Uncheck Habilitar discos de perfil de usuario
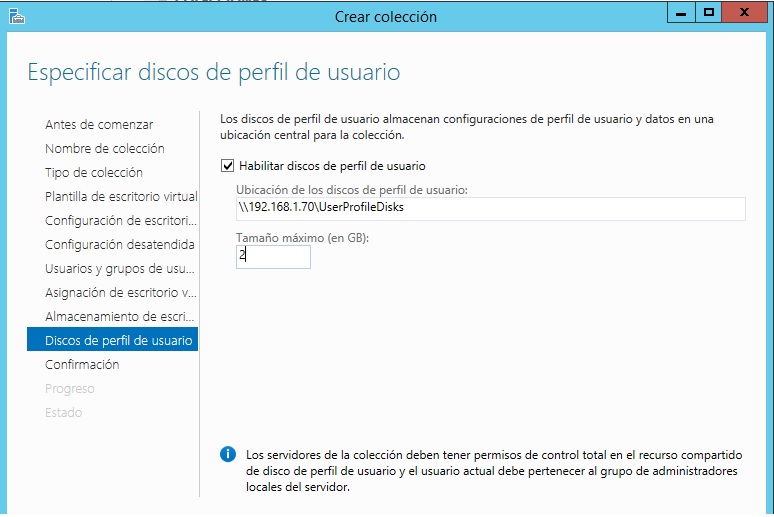This screenshot has width=774, height=517. click(228, 166)
